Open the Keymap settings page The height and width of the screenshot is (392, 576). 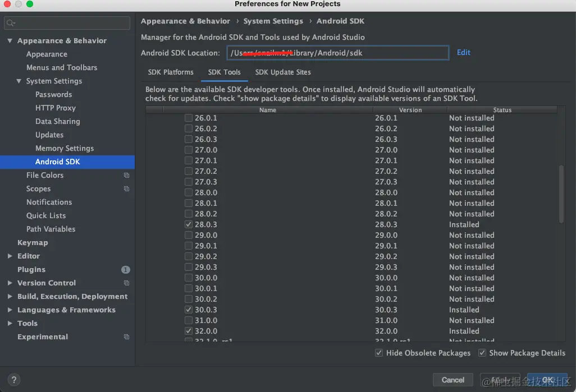[x=33, y=243]
